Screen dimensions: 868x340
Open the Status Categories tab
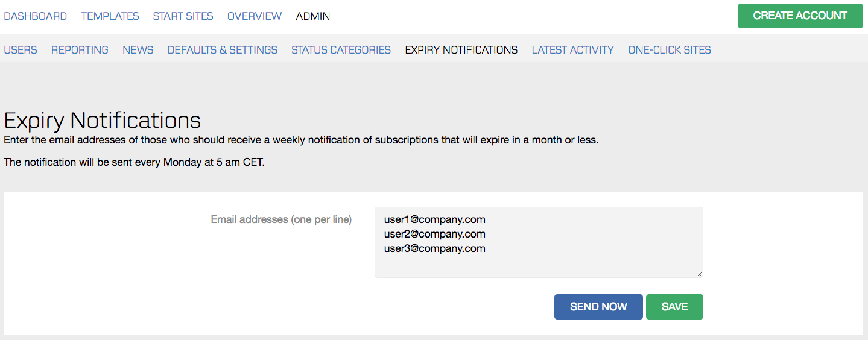pyautogui.click(x=341, y=50)
